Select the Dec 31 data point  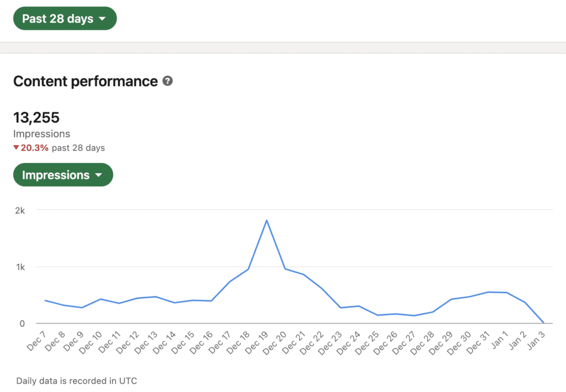(x=488, y=292)
